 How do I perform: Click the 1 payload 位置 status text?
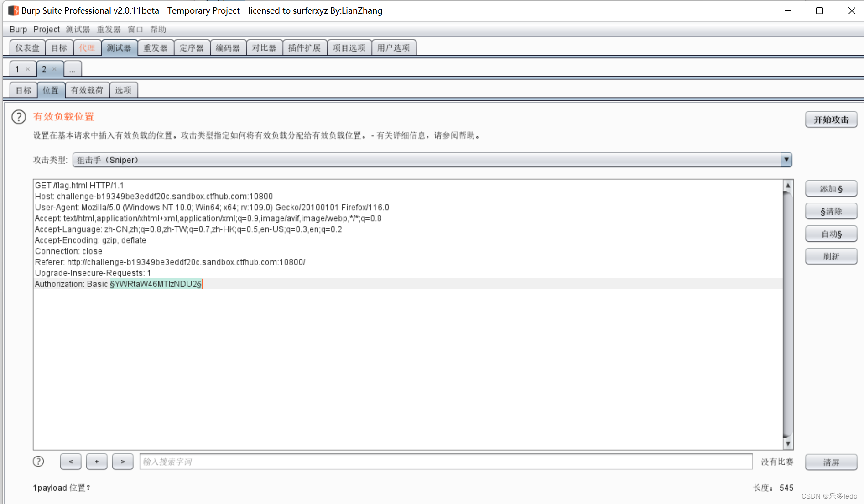pos(62,488)
